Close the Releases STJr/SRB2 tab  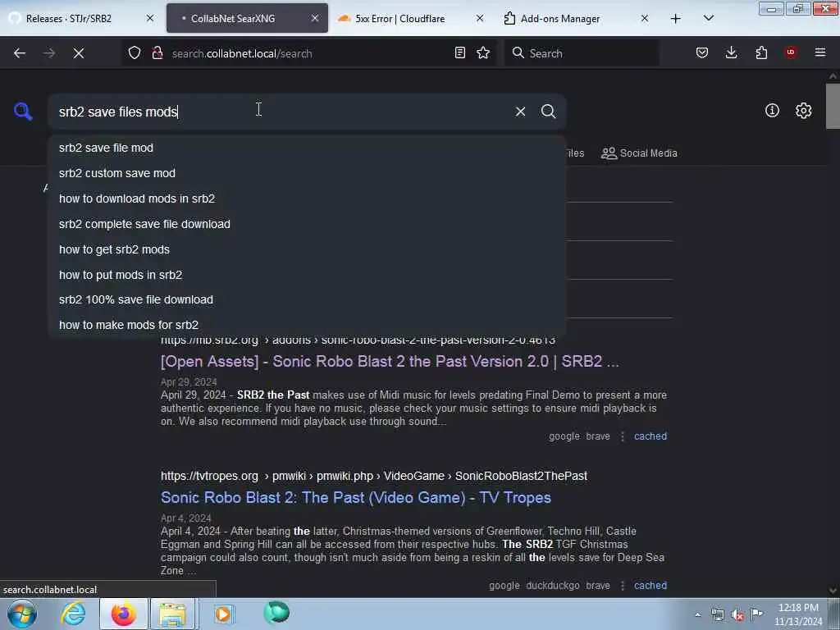coord(150,19)
